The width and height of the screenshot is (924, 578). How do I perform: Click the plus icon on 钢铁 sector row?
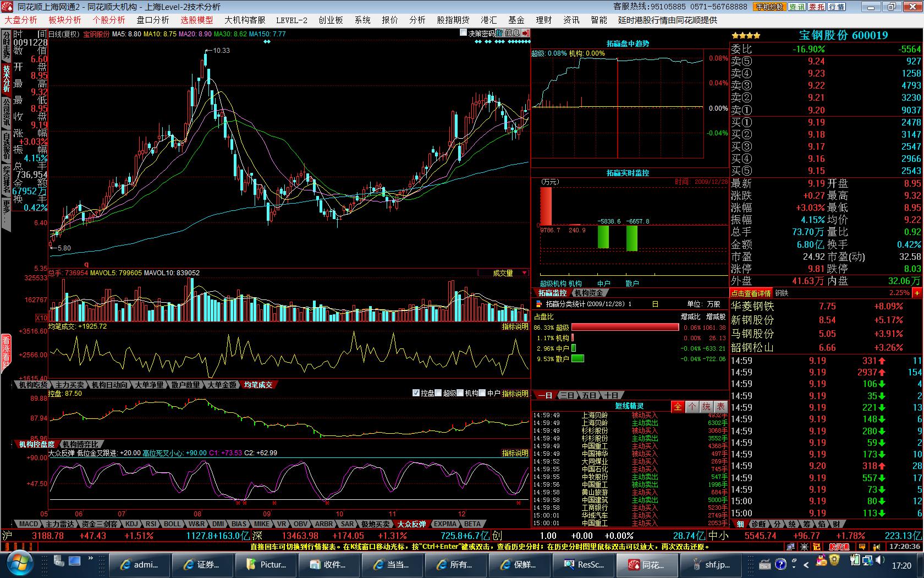[917, 293]
